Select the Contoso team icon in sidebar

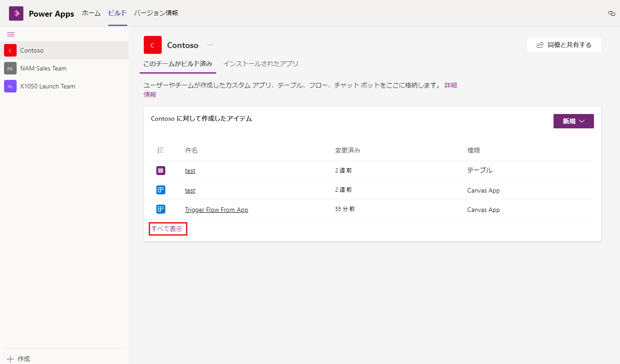[x=10, y=50]
